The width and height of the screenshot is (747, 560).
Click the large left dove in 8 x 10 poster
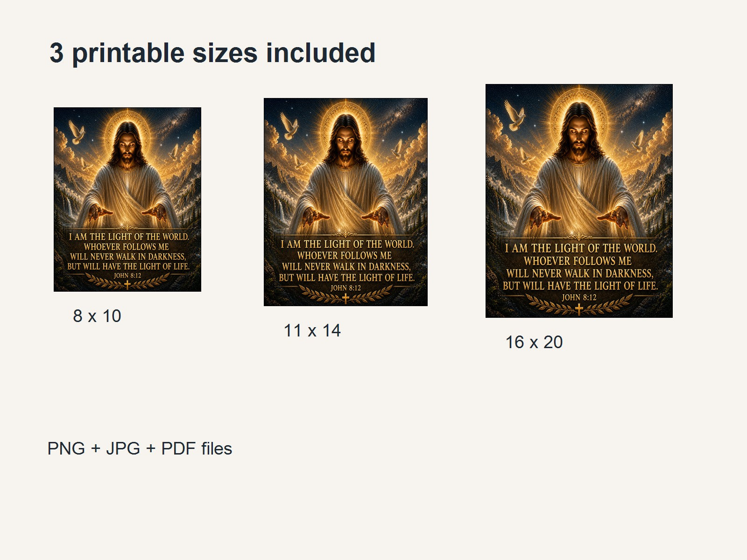pyautogui.click(x=77, y=132)
